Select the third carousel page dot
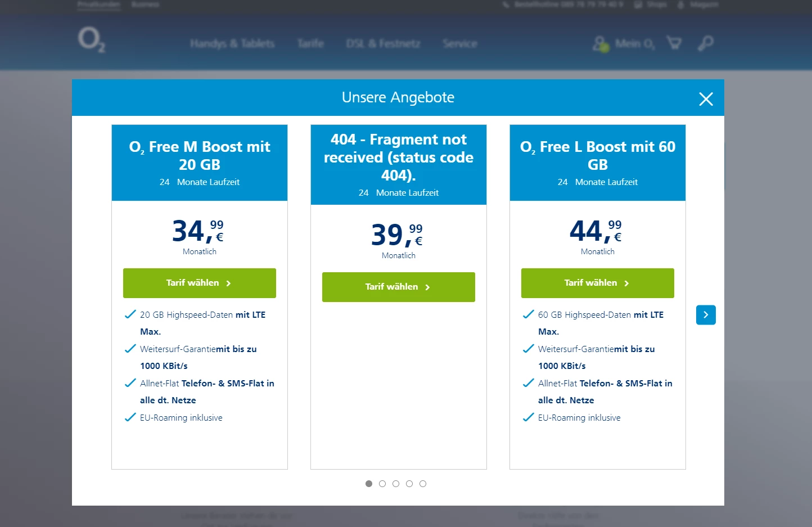812x527 pixels. pyautogui.click(x=396, y=484)
